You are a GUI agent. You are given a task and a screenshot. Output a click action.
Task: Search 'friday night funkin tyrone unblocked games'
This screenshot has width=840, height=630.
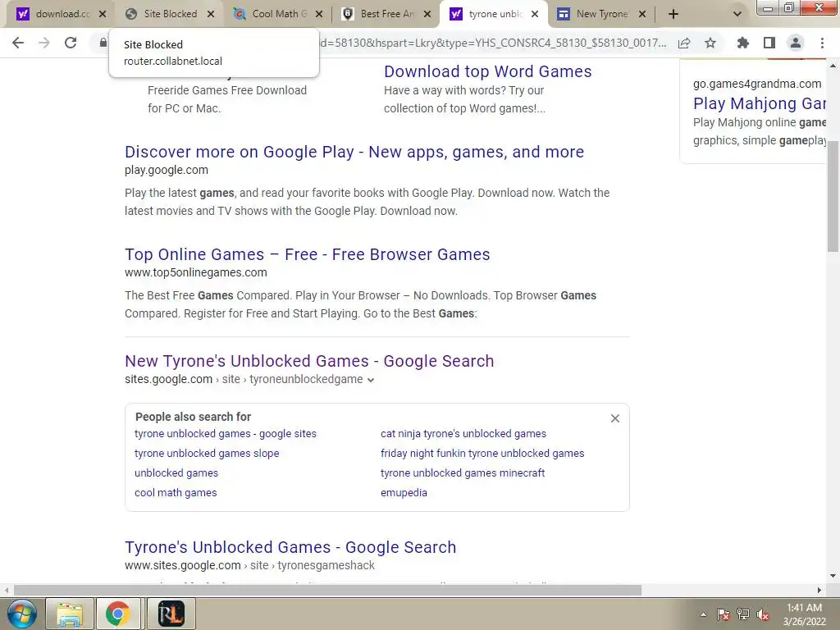coord(482,453)
